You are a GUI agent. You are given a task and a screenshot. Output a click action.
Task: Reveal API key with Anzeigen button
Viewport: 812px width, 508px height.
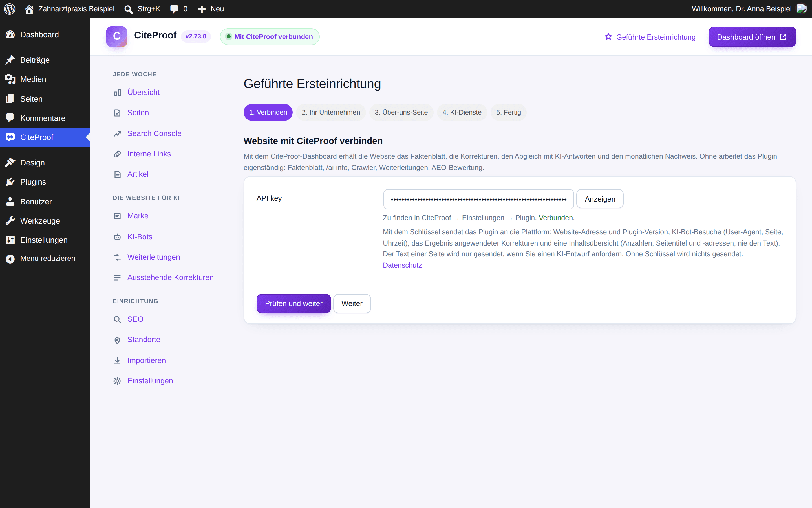pyautogui.click(x=600, y=199)
